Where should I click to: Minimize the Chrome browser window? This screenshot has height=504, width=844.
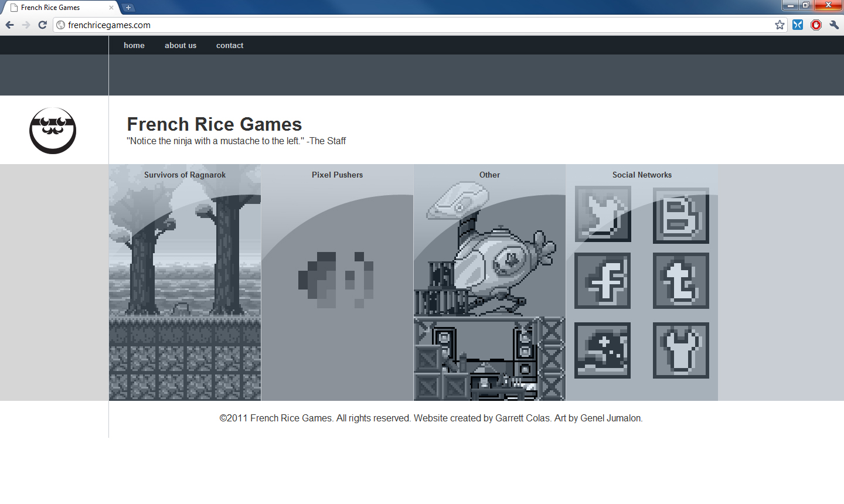pyautogui.click(x=790, y=5)
